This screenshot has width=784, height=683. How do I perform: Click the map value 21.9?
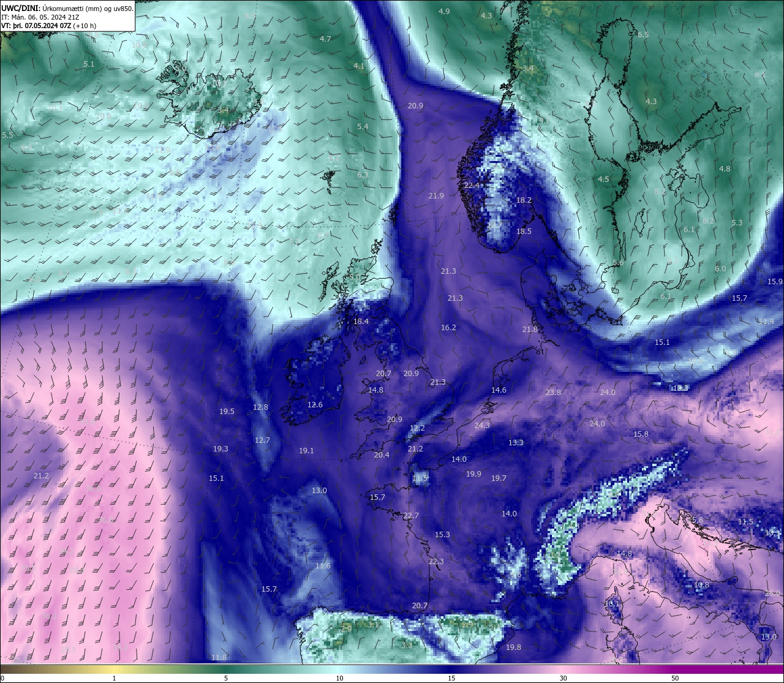pos(436,196)
